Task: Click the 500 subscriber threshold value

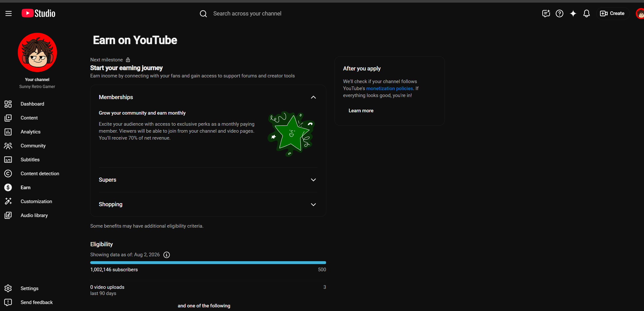Action: click(x=322, y=270)
